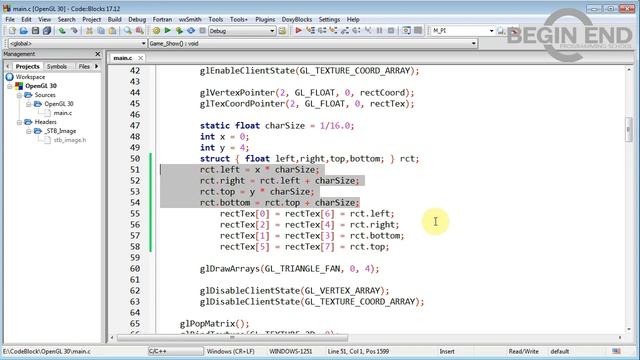Select stb_image.h in the project tree
This screenshot has width=640, height=360.
[x=70, y=140]
